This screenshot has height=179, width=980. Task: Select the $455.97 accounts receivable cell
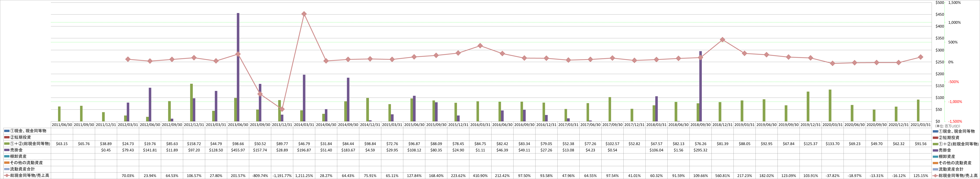(238, 150)
